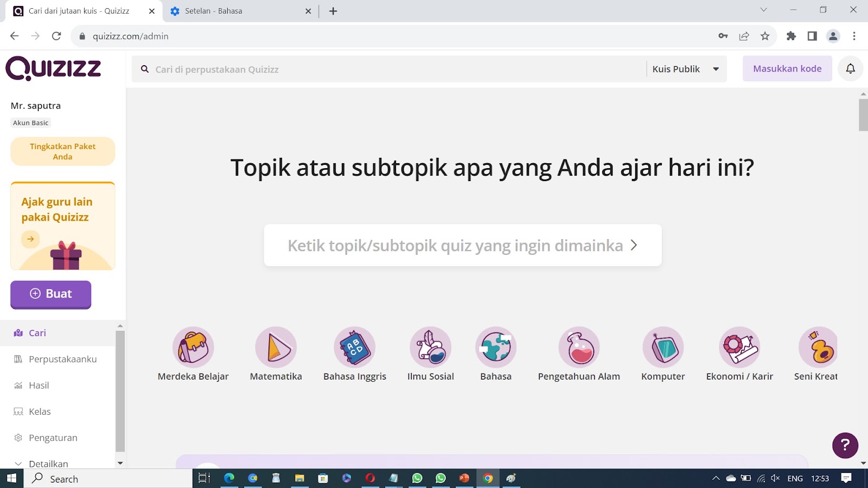Open the saved passwords key icon

pyautogui.click(x=723, y=36)
